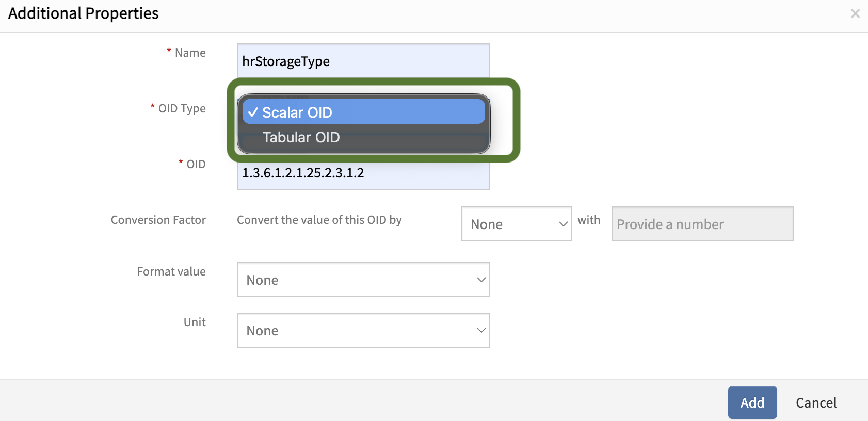Select the Scalar OID text option
The width and height of the screenshot is (868, 421).
point(297,112)
